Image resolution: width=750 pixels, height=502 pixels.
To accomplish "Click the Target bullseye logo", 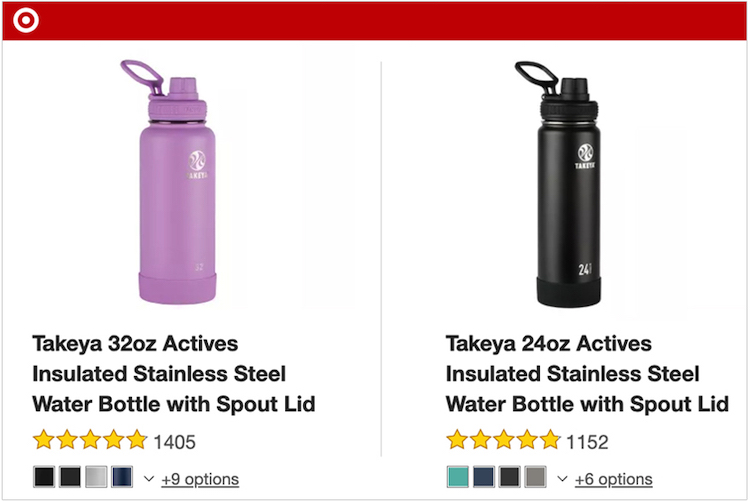I will pos(27,20).
